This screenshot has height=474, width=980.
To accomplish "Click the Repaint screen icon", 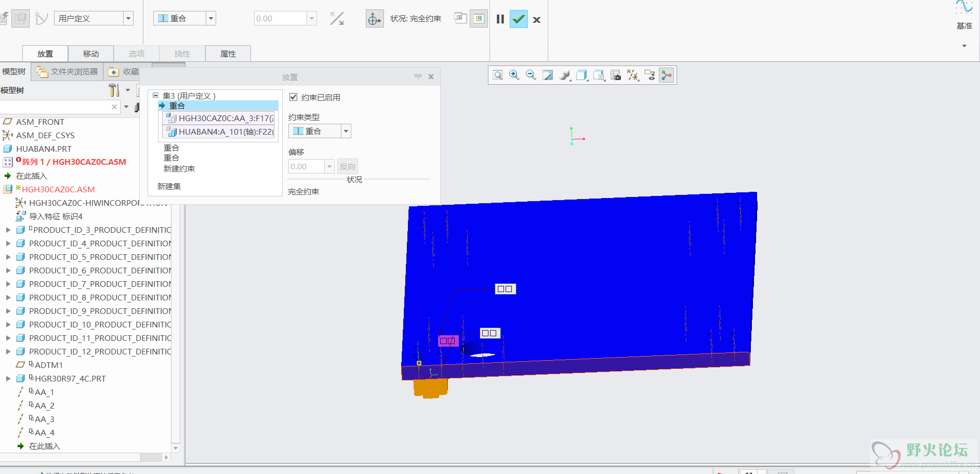I will pyautogui.click(x=548, y=75).
